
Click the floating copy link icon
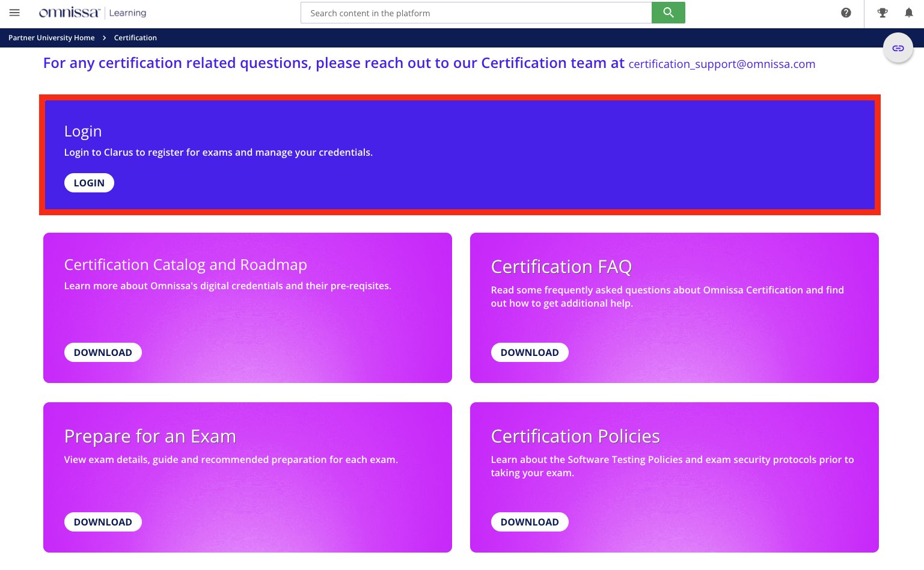[x=898, y=48]
